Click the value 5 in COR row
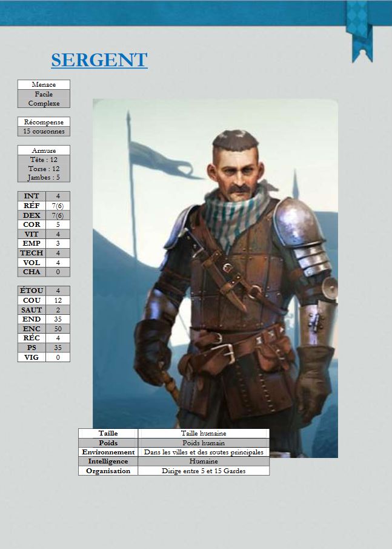 (x=58, y=224)
